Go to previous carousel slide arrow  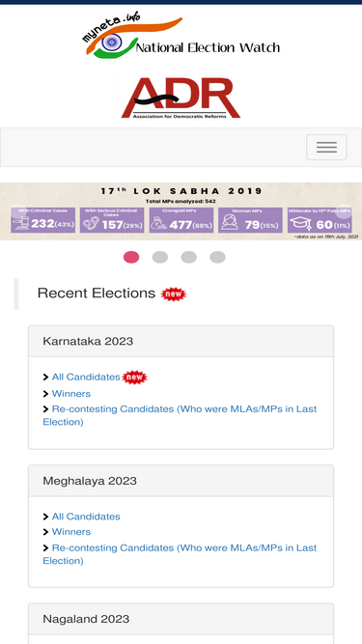[x=17, y=211]
